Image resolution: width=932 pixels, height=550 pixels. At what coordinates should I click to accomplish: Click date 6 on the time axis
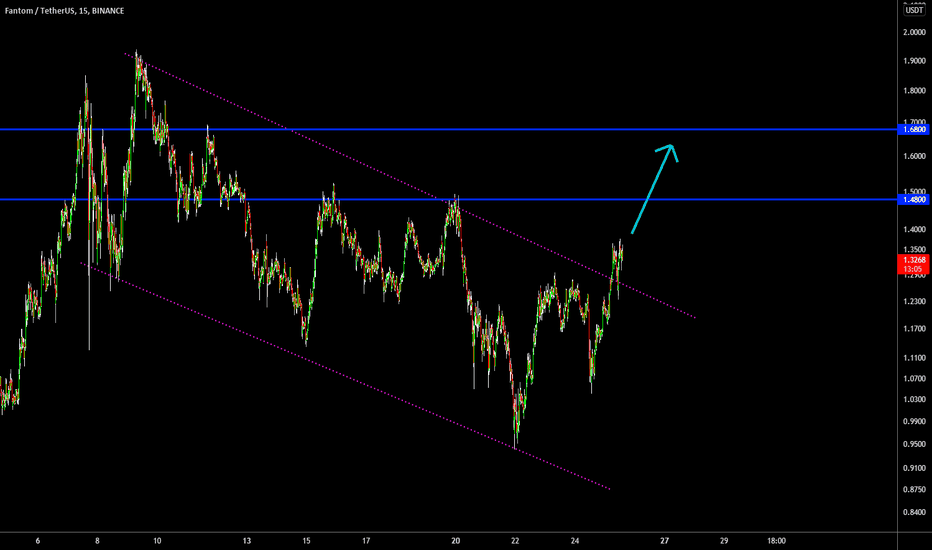click(x=37, y=541)
